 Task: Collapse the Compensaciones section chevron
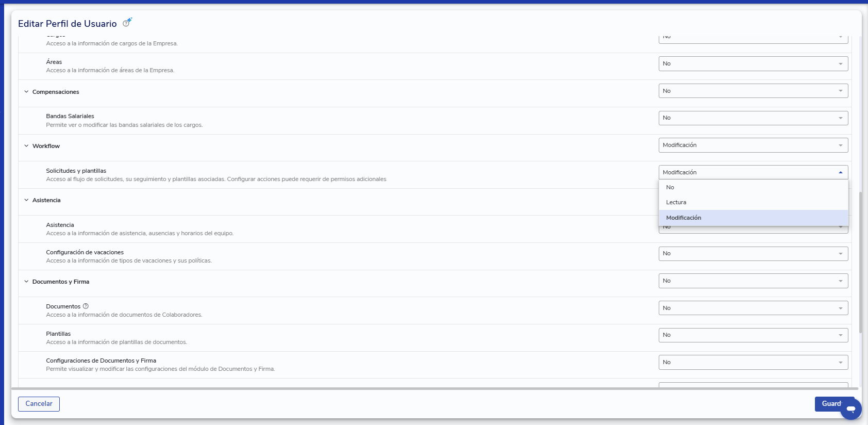click(26, 92)
